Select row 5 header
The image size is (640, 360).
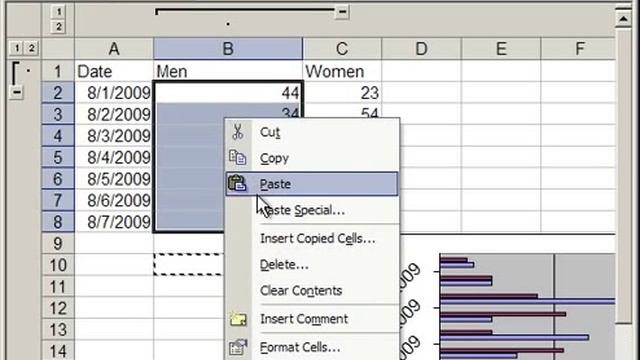click(x=58, y=157)
